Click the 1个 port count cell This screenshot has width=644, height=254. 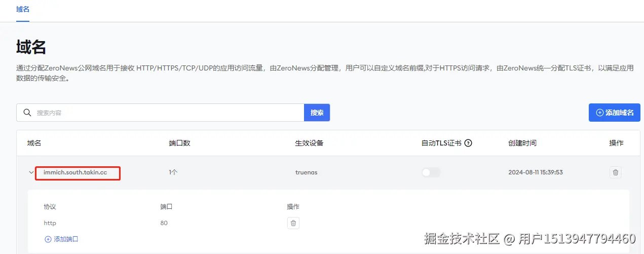pyautogui.click(x=173, y=172)
